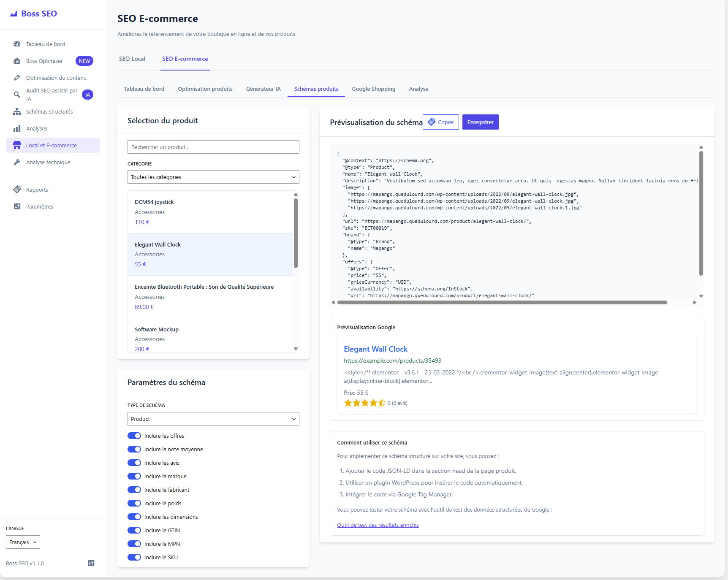Open the Rapports section
Viewport: 728px width, 580px height.
click(x=37, y=190)
